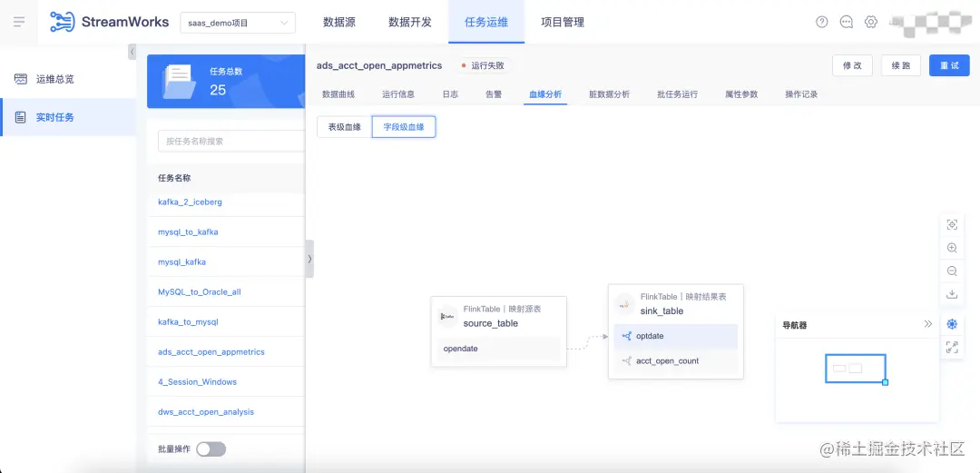This screenshot has width=980, height=473.
Task: Select the optdate field in sink_table
Action: [x=676, y=336]
